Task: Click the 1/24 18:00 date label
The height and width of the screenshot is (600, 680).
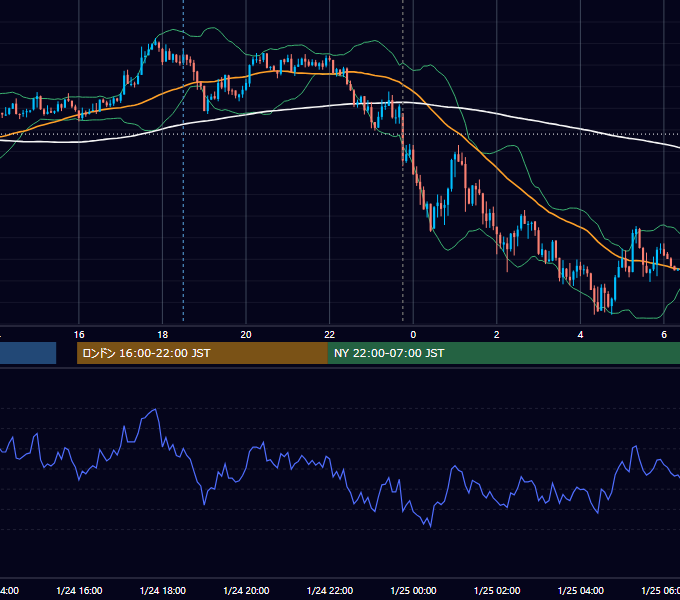Action: [x=163, y=590]
